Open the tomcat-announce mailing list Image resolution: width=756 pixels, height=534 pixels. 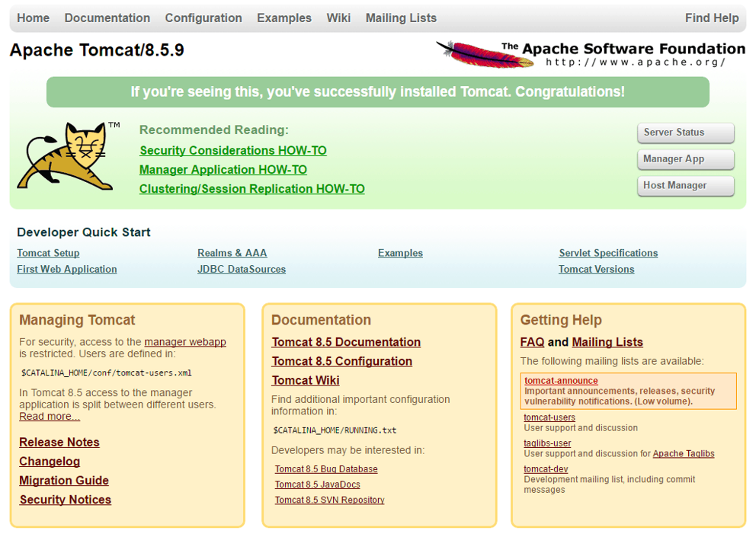click(559, 380)
